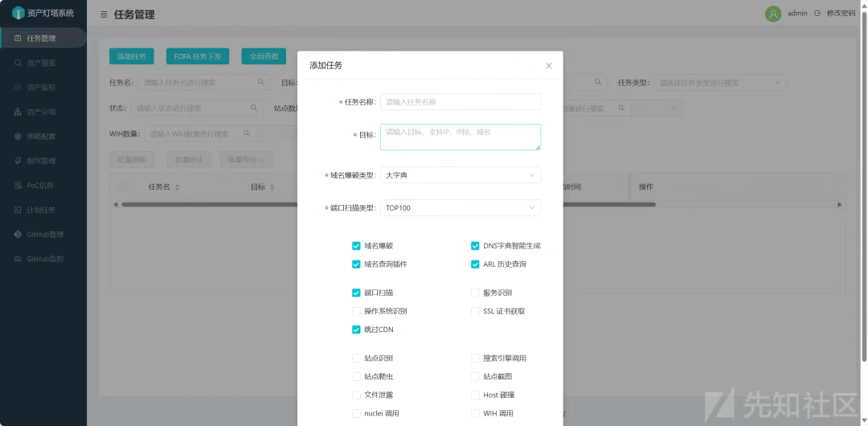This screenshot has height=426, width=868.
Task: Focus the 目标 textarea in the dialog
Action: tap(460, 137)
